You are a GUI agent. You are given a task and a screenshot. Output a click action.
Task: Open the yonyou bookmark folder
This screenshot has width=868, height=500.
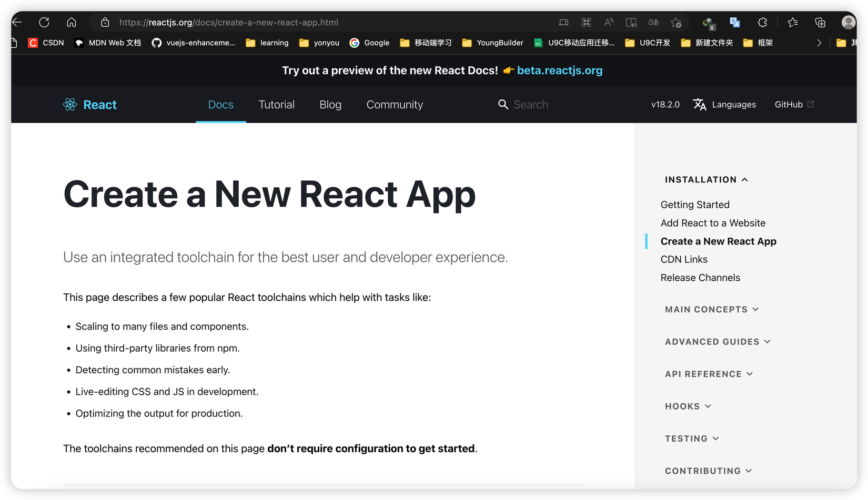pyautogui.click(x=319, y=43)
